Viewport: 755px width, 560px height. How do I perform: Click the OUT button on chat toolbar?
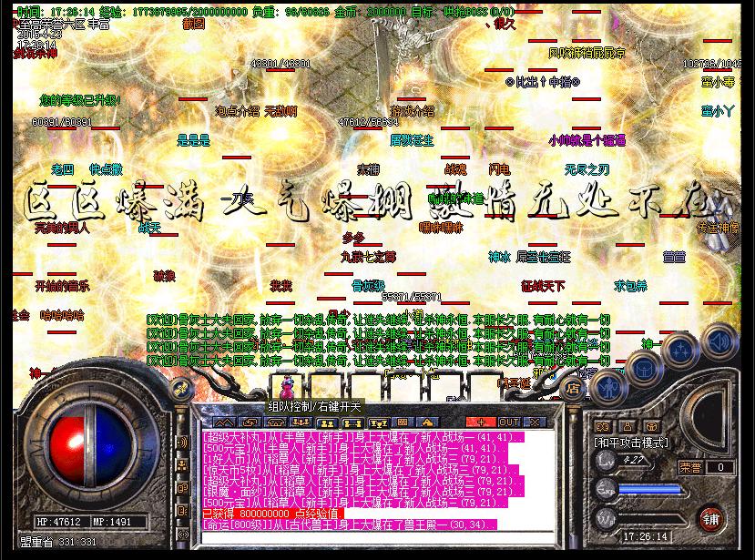pyautogui.click(x=508, y=423)
